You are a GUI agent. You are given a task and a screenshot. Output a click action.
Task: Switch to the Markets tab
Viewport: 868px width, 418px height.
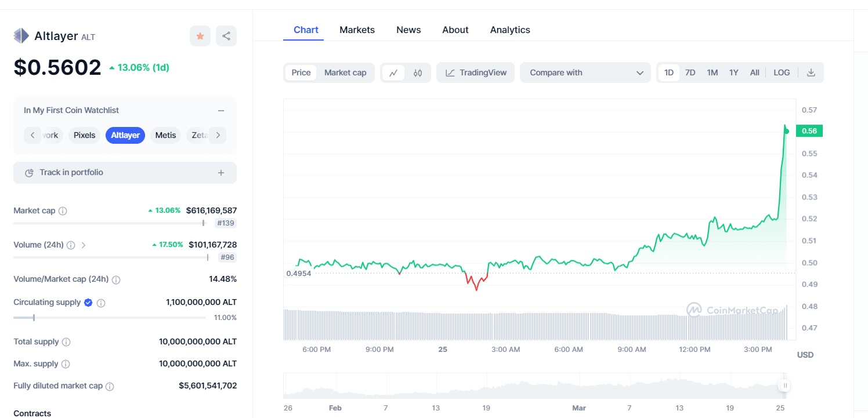[x=357, y=30]
